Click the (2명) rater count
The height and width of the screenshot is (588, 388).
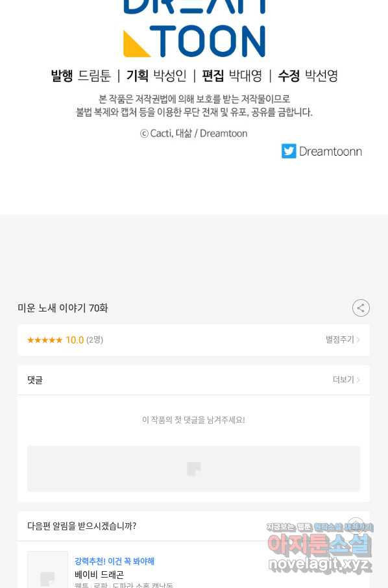tap(95, 339)
